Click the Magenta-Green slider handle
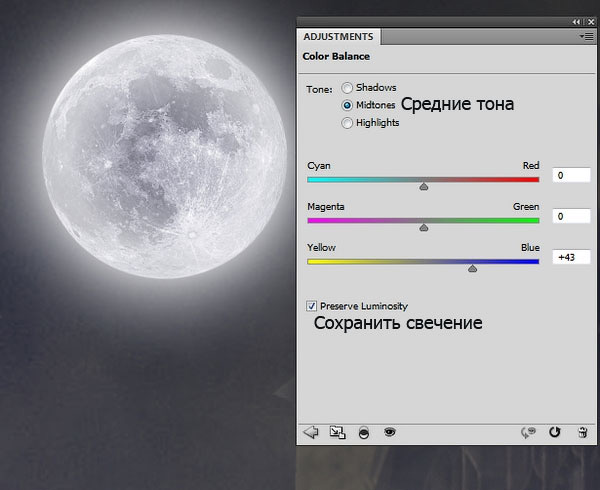 coord(424,228)
